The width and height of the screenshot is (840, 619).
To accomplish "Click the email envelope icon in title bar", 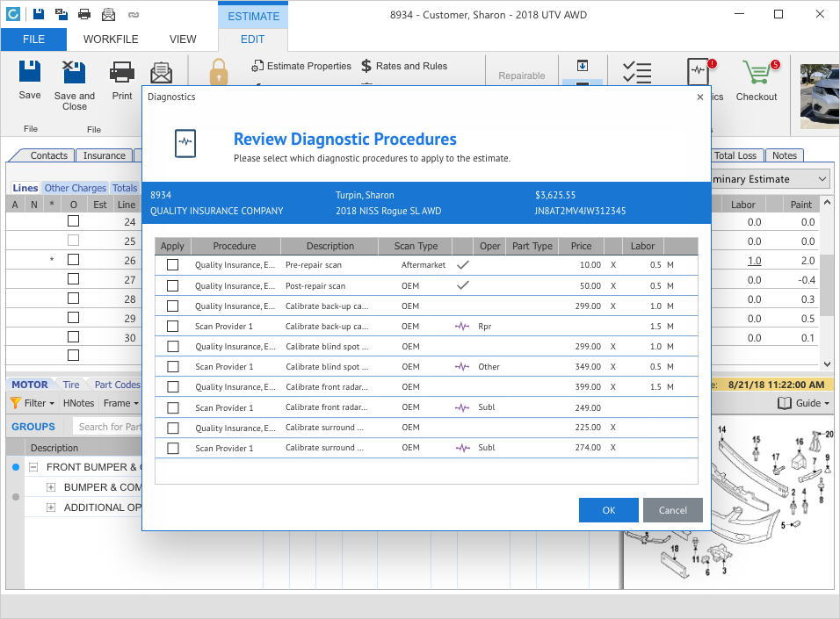I will click(x=109, y=14).
